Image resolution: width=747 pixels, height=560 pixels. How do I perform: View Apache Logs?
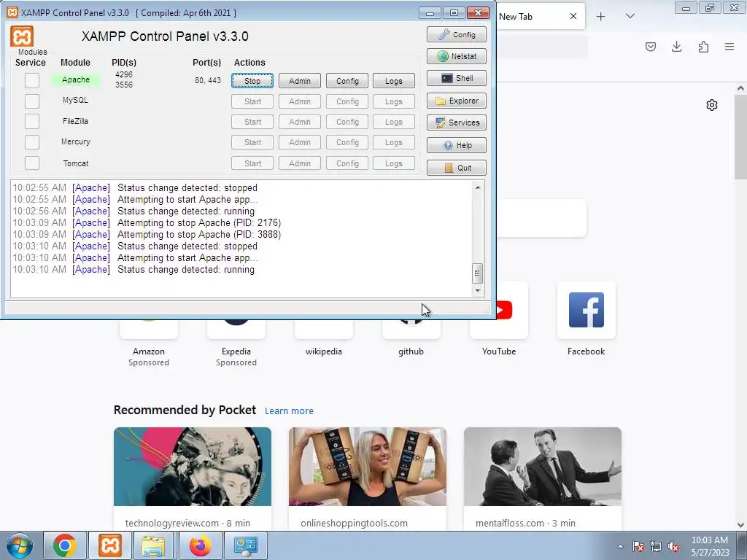click(393, 81)
